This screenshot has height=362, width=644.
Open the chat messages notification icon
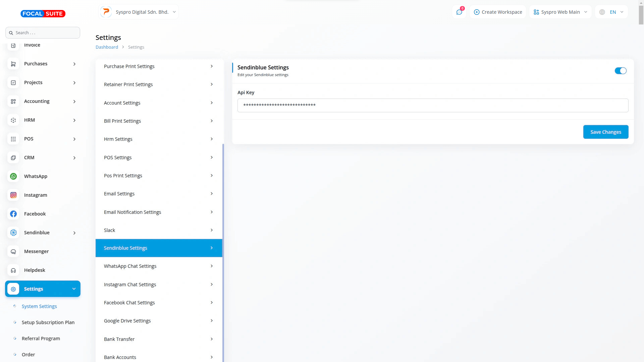point(459,12)
